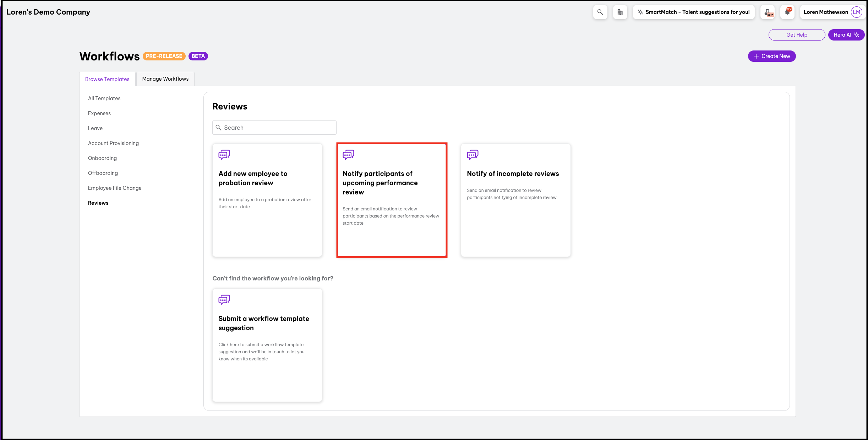Click Create New workflow button
Screen dimensions: 868x440
(x=771, y=56)
